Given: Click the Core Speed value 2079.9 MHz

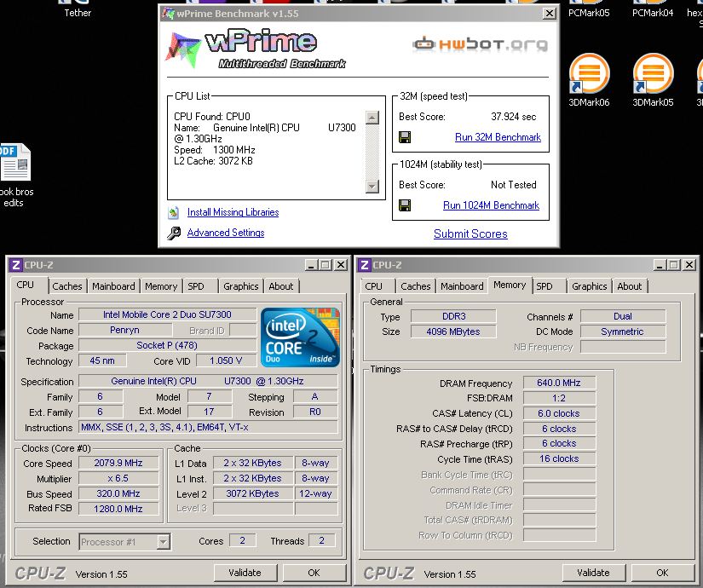Looking at the screenshot, I should (118, 463).
